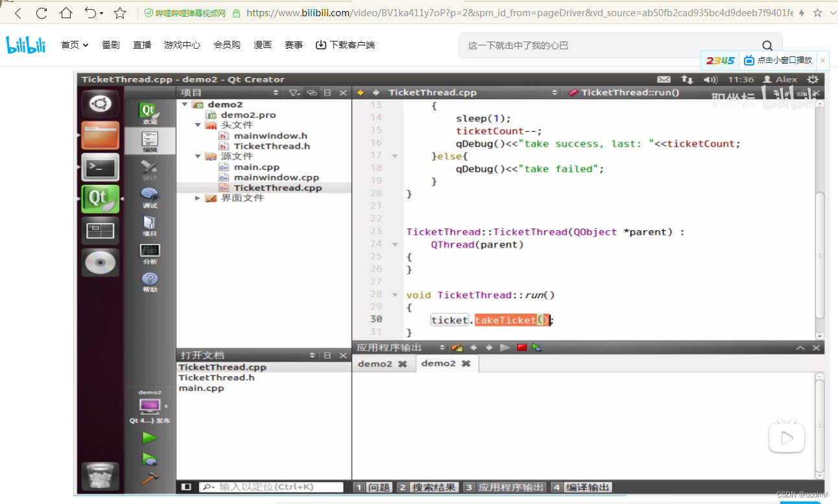Open the 应用程序输出 pane selector dropdown
Screen dimensions: 838x504
(442, 348)
